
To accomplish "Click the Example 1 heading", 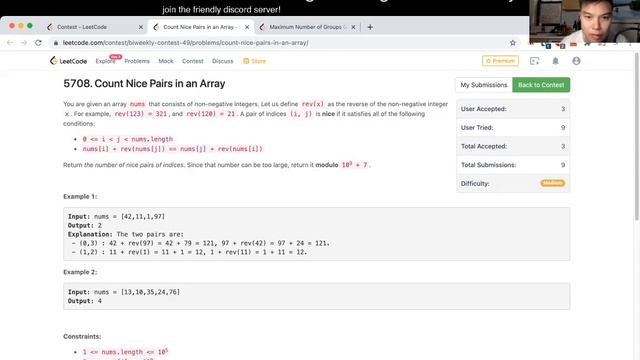I will tap(80, 197).
